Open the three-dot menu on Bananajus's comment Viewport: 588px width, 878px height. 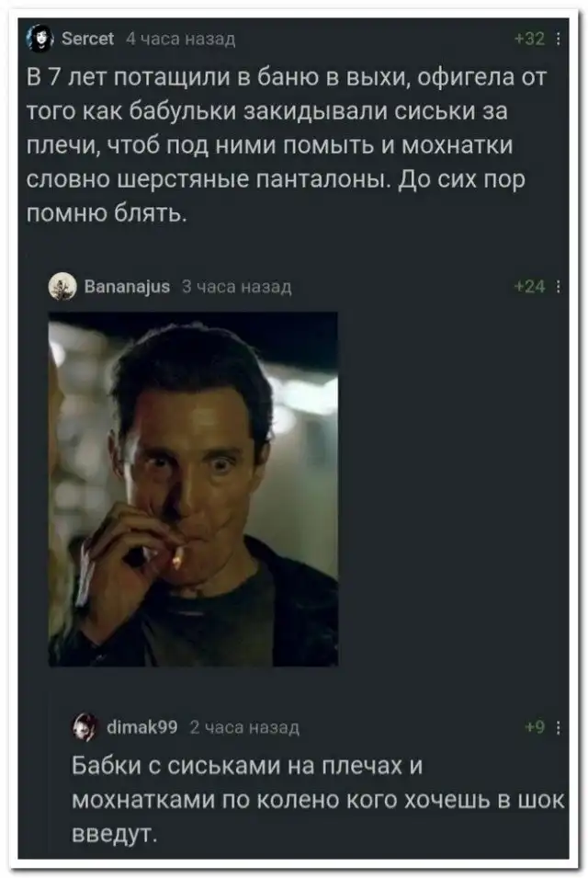(x=558, y=287)
